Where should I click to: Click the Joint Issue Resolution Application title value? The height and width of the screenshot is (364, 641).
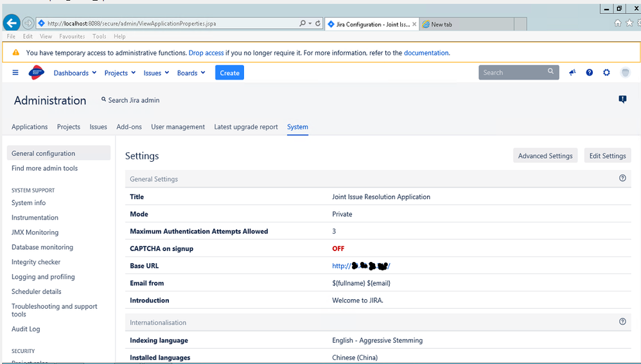pyautogui.click(x=381, y=196)
